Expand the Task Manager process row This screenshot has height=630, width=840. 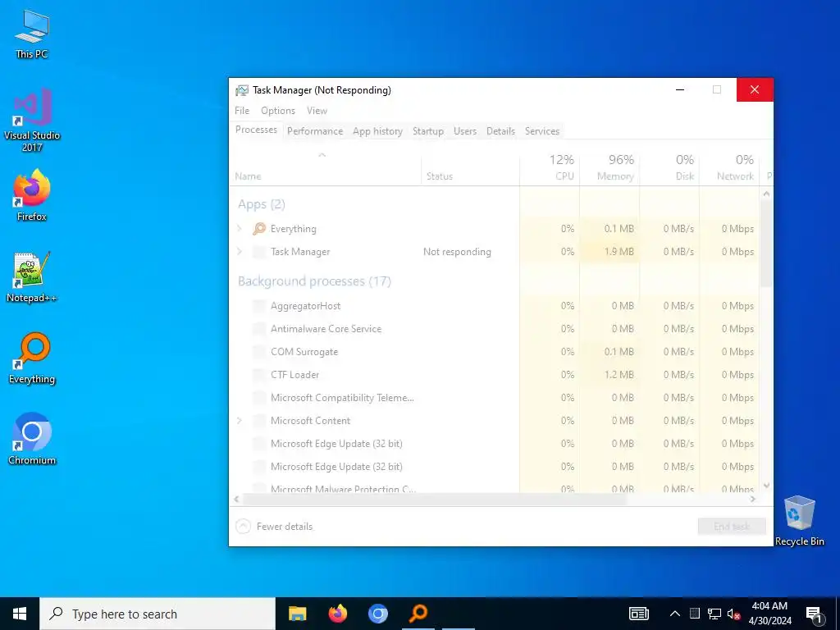240,252
